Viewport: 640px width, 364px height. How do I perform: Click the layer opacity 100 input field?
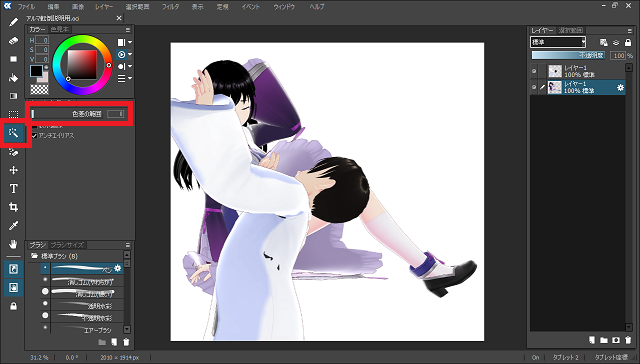(618, 55)
